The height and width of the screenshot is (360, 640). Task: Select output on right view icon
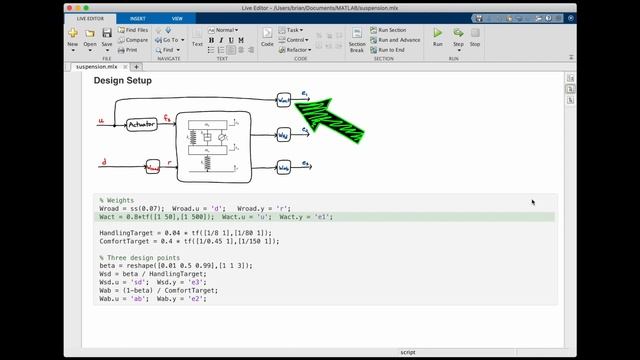click(570, 78)
